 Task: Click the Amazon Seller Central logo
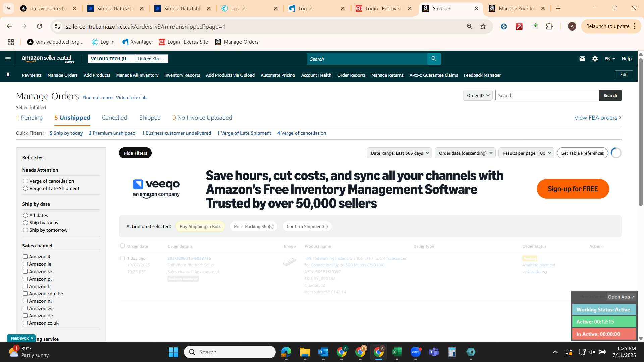(48, 59)
